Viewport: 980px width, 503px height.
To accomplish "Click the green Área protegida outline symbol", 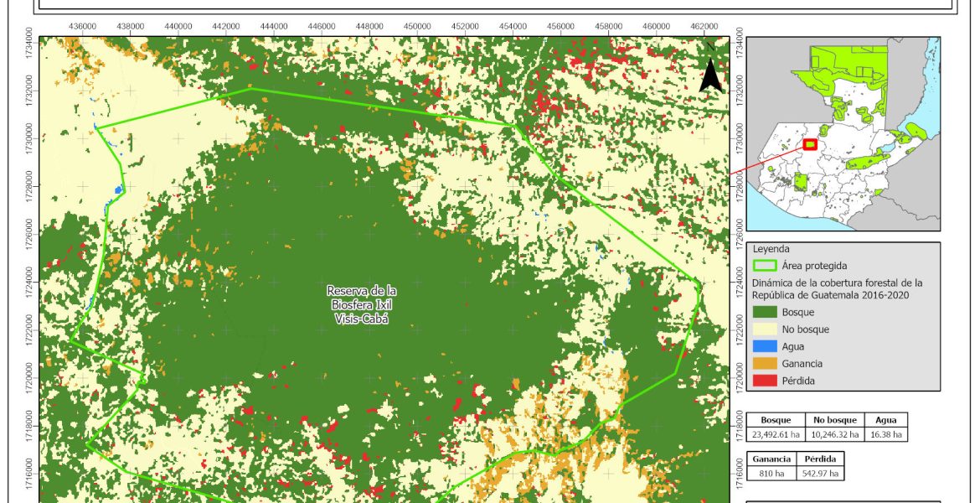I will point(766,266).
